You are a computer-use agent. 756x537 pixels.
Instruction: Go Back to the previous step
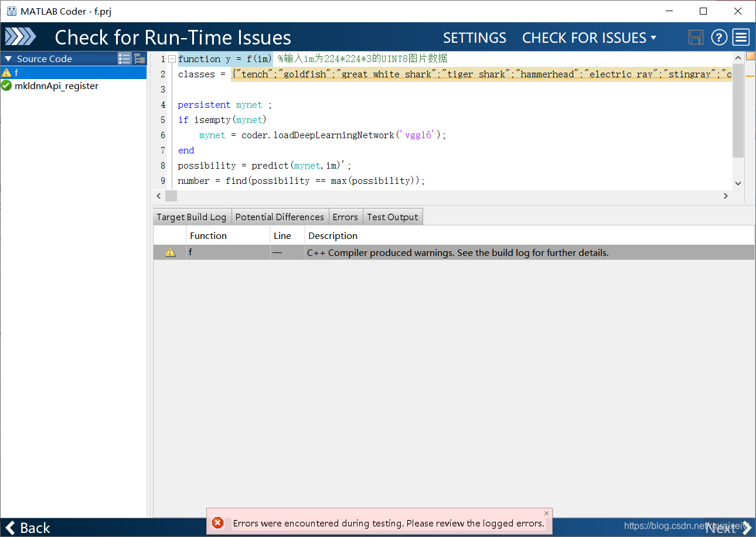[x=28, y=528]
